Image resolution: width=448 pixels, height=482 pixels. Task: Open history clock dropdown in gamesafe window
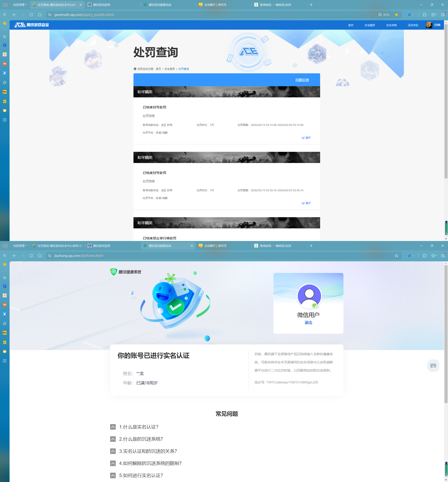point(434,14)
